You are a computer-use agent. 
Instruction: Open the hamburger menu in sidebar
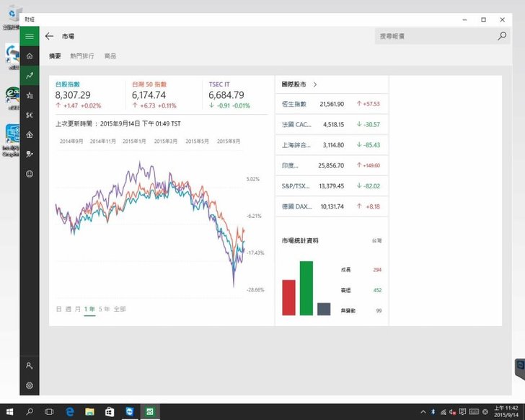(30, 36)
